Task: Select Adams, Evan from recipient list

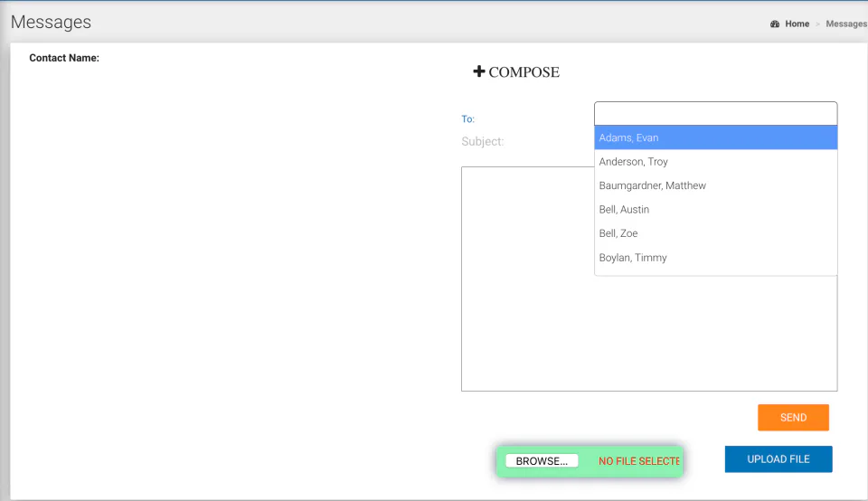Action: (715, 137)
